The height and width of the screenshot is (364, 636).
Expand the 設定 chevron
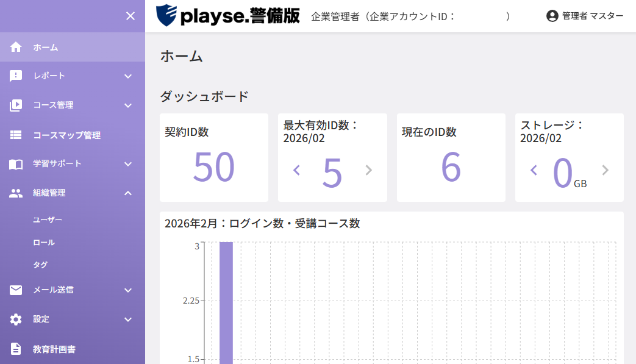(x=128, y=319)
